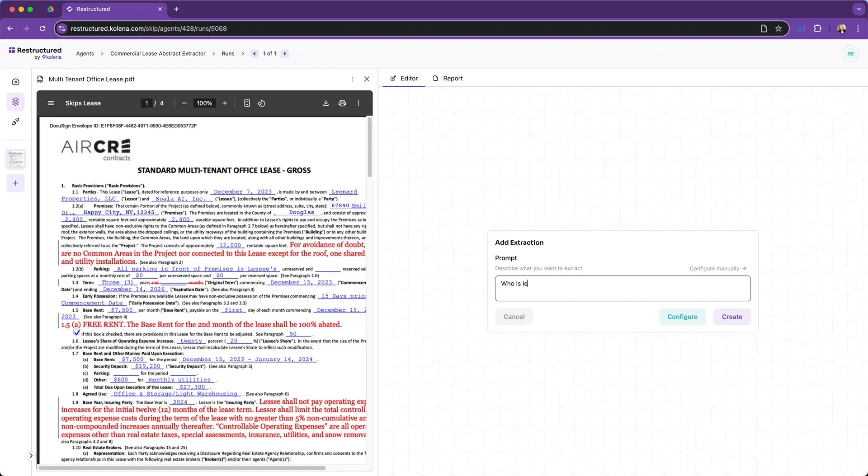
Task: Open the PDF viewer's three-dot options menu
Action: coord(358,103)
